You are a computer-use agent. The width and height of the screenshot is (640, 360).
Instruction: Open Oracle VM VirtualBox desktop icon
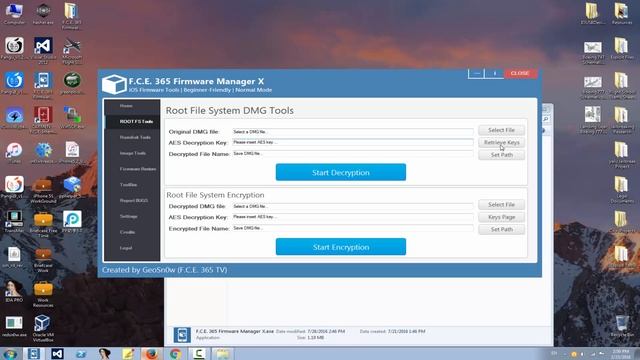tap(43, 328)
